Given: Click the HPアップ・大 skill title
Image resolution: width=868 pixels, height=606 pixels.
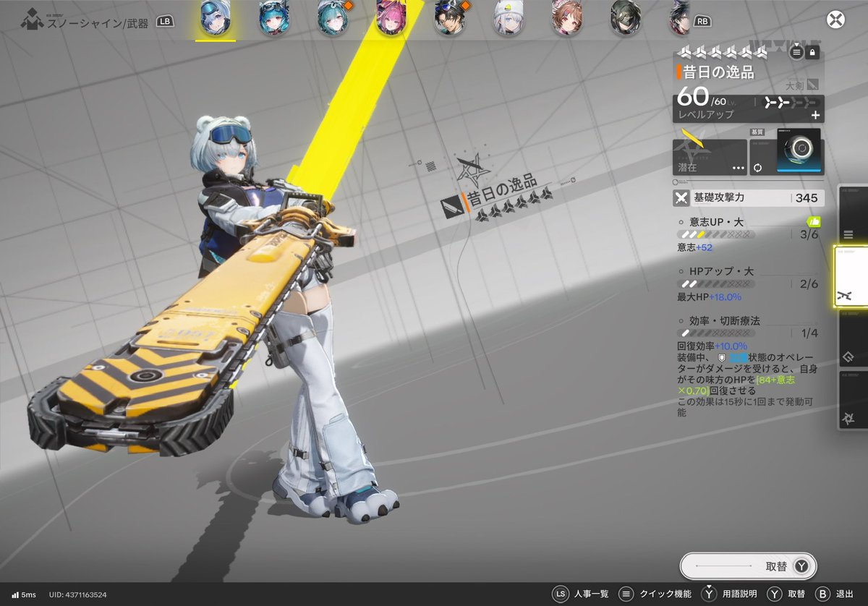Looking at the screenshot, I should coord(721,271).
